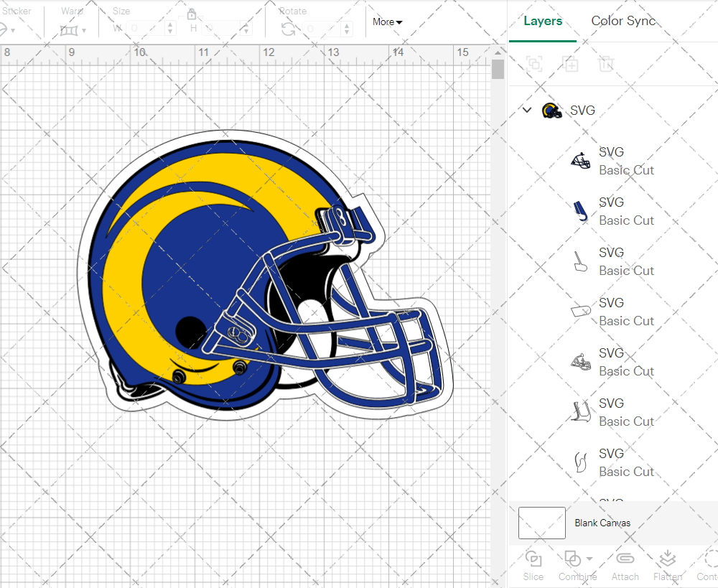The image size is (718, 588).
Task: Click the Combine icon
Action: (x=572, y=559)
